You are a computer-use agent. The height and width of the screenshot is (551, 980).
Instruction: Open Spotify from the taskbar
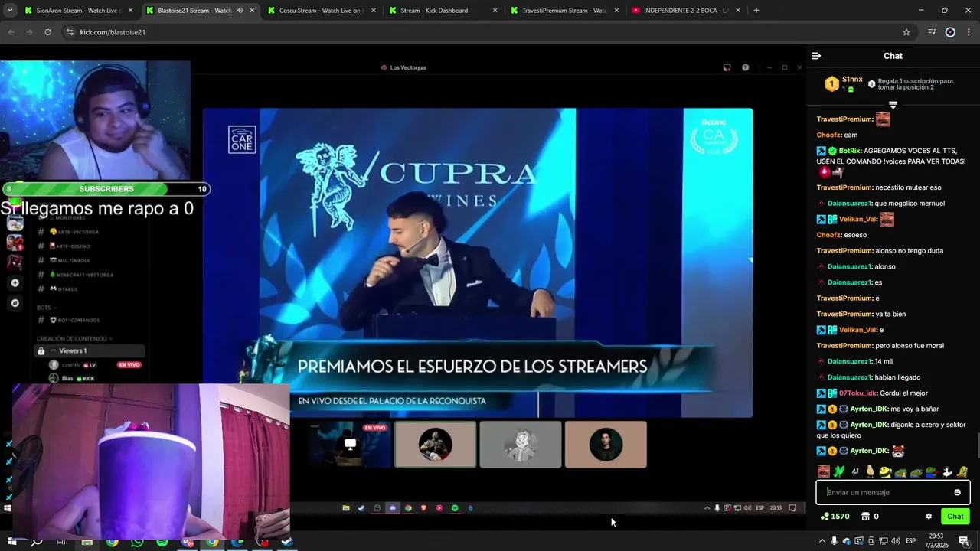[x=162, y=542]
